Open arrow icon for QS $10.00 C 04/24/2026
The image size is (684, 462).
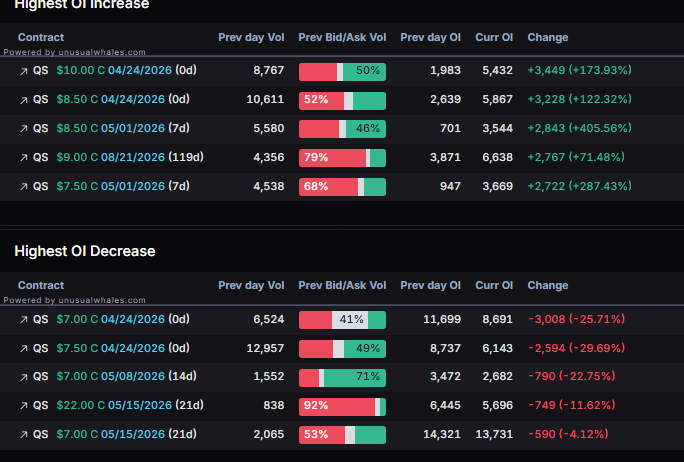coord(24,71)
